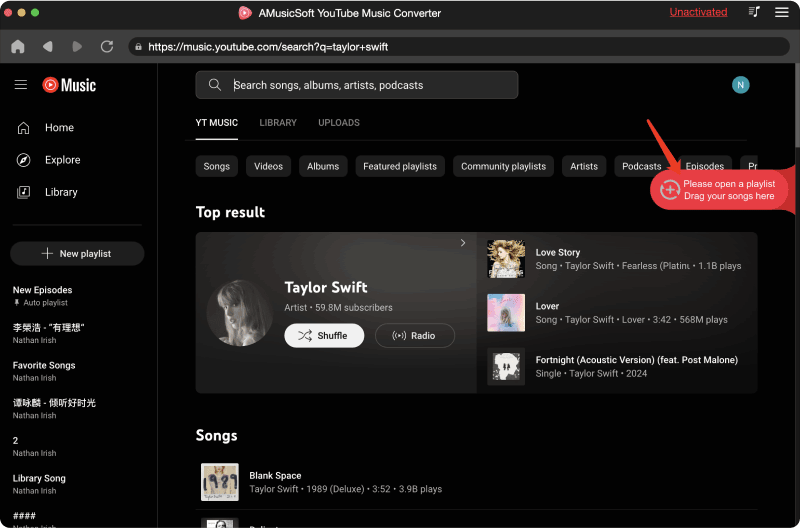Screen dimensions: 800x528
Task: Click Fortnight (Acoustic Version) title
Action: (x=637, y=360)
